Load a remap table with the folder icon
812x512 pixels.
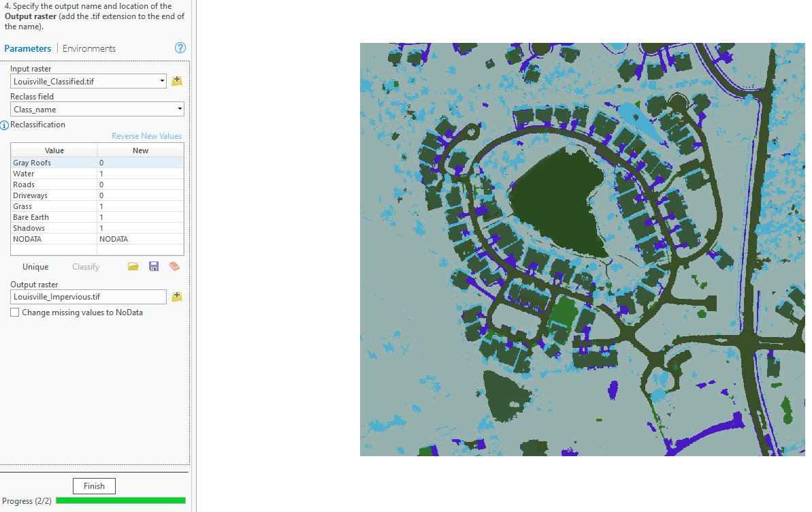(x=133, y=266)
